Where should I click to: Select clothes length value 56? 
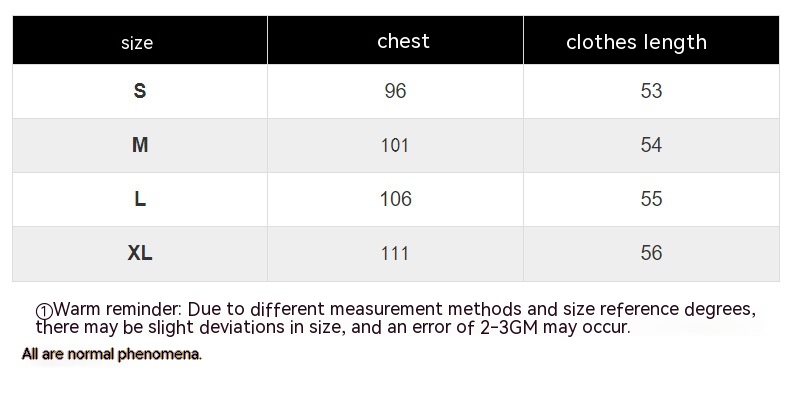(651, 253)
